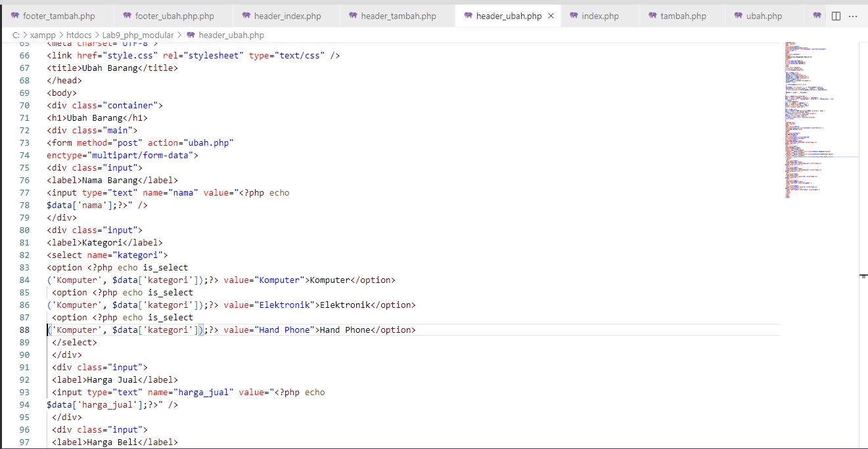Open the xampp breadcrumb dropdown
This screenshot has height=449, width=868.
[43, 34]
